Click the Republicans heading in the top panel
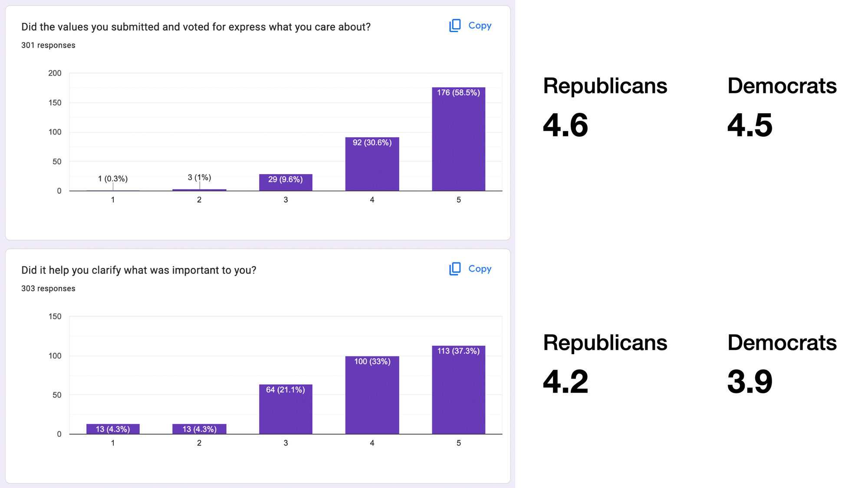The height and width of the screenshot is (488, 868). tap(605, 86)
